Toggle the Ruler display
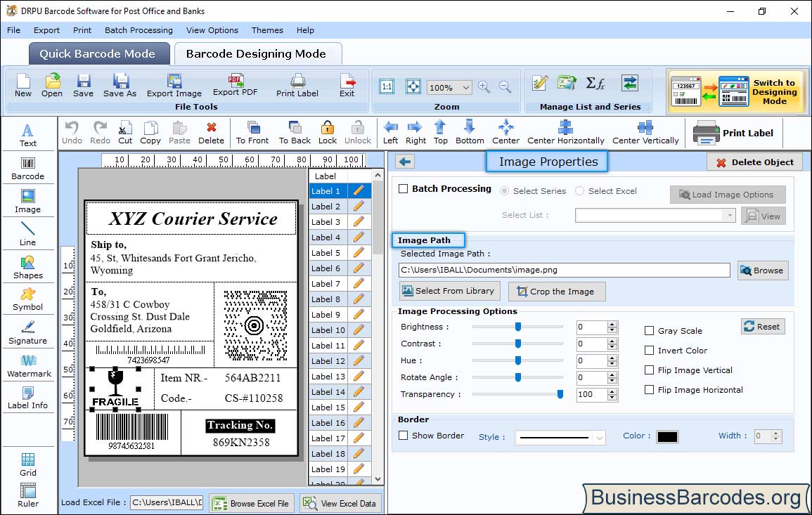812x515 pixels. [x=28, y=495]
